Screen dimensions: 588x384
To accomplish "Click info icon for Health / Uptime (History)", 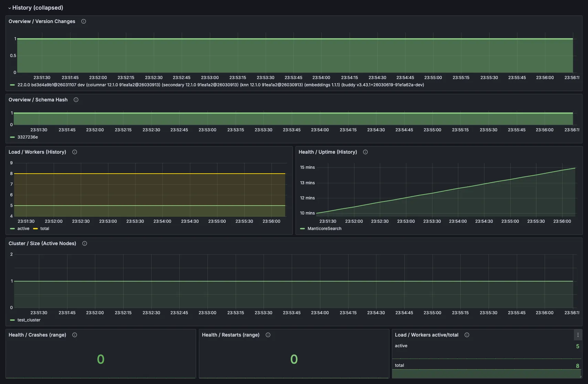I will [365, 152].
